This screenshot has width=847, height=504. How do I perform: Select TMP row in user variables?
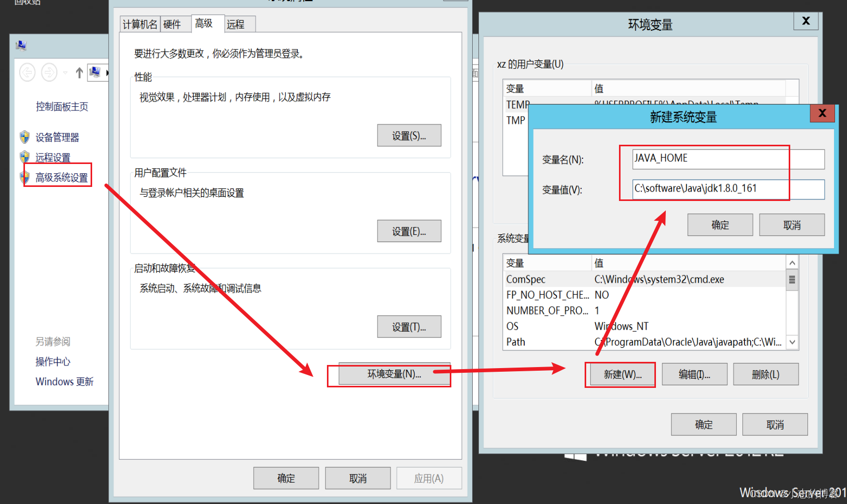coord(516,120)
